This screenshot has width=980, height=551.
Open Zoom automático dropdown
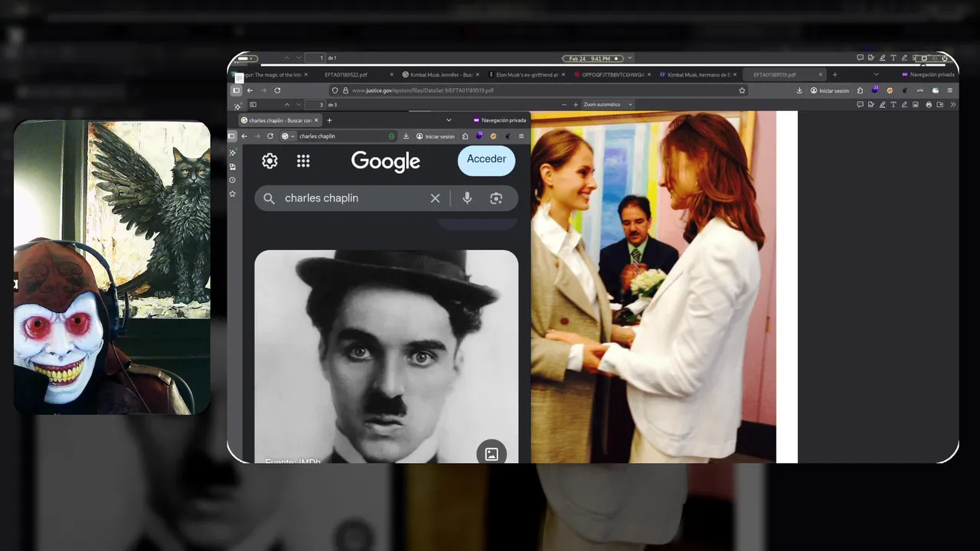609,104
